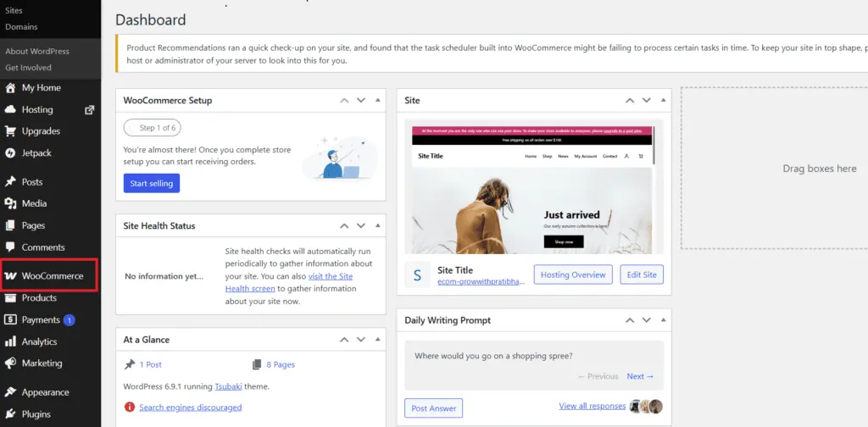Image resolution: width=868 pixels, height=427 pixels.
Task: Click the Pages icon in sidebar
Action: pos(10,225)
